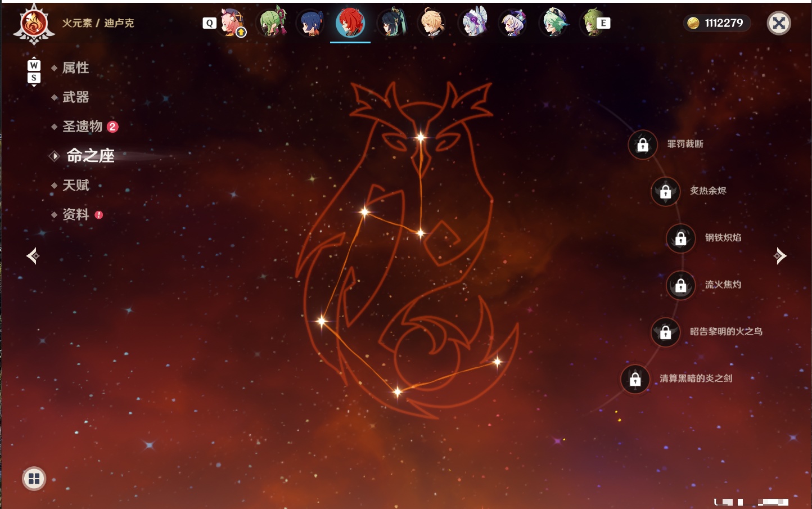This screenshot has width=812, height=509.
Task: Click the W/S menu navigation key hint
Action: point(34,71)
